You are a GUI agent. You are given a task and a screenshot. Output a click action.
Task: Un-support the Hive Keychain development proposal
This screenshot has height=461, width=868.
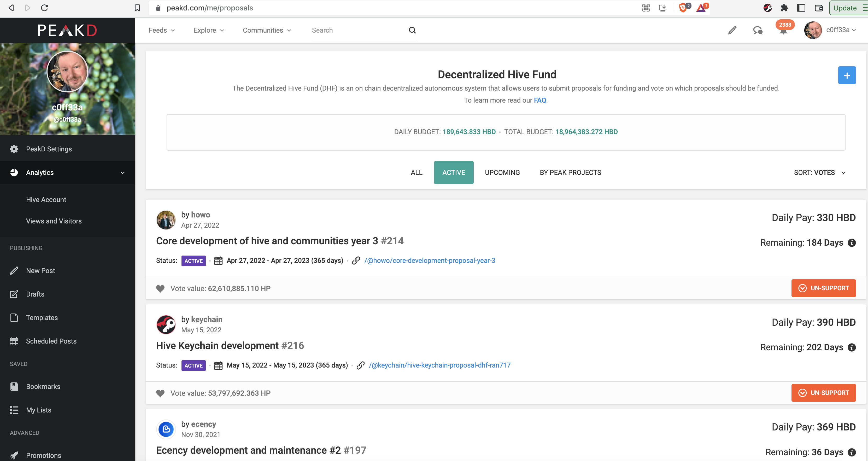[823, 393]
